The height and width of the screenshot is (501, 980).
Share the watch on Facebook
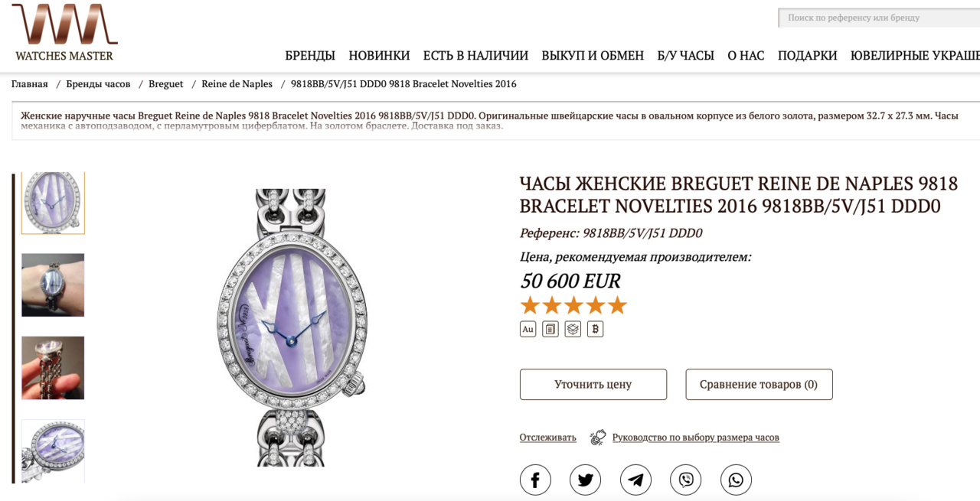coord(535,480)
